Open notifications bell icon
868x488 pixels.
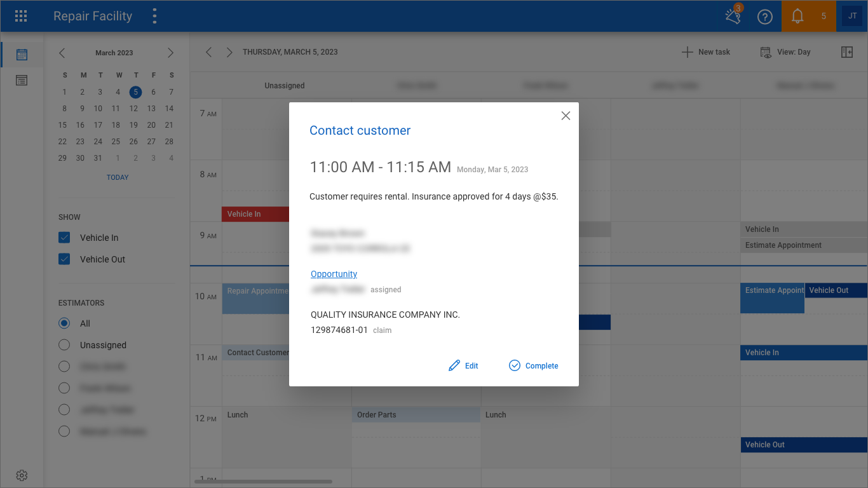[x=797, y=17]
